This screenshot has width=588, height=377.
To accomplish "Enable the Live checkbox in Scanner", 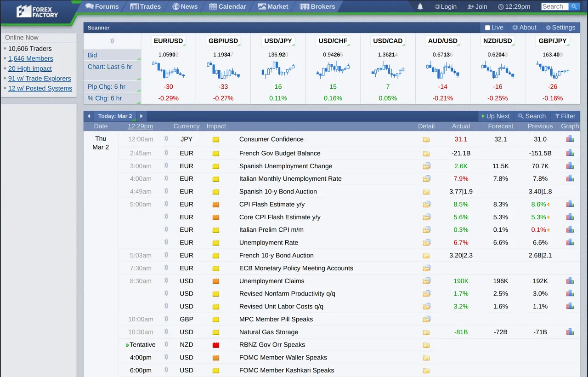I will point(487,28).
